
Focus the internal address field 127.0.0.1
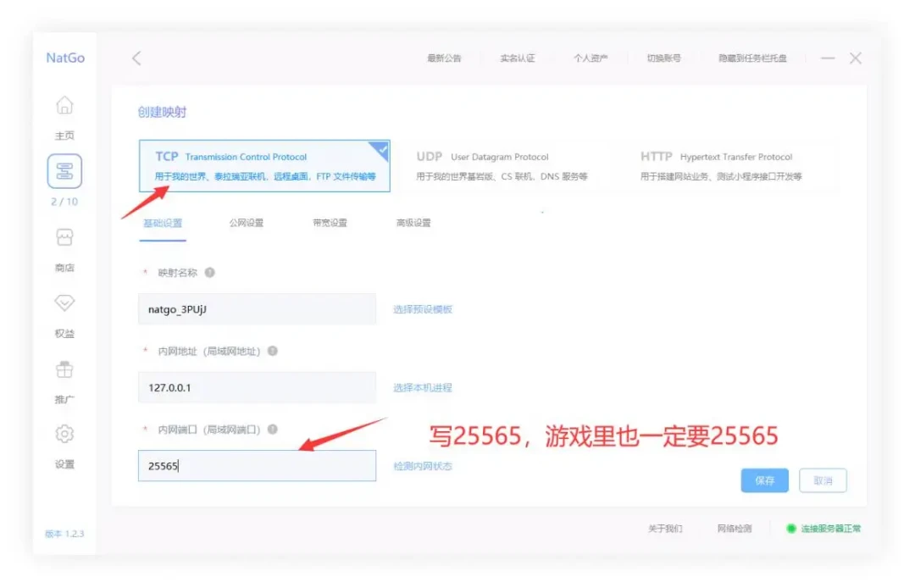258,387
